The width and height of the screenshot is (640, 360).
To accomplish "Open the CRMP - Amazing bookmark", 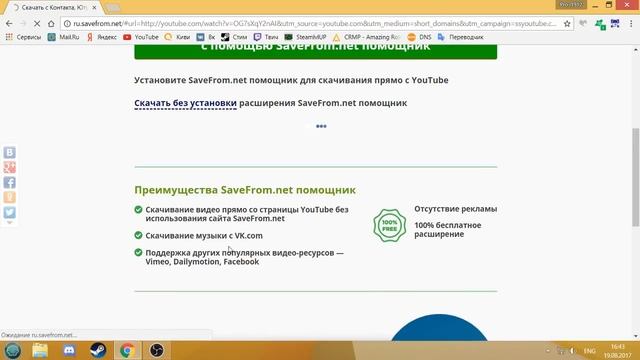I will (x=366, y=37).
